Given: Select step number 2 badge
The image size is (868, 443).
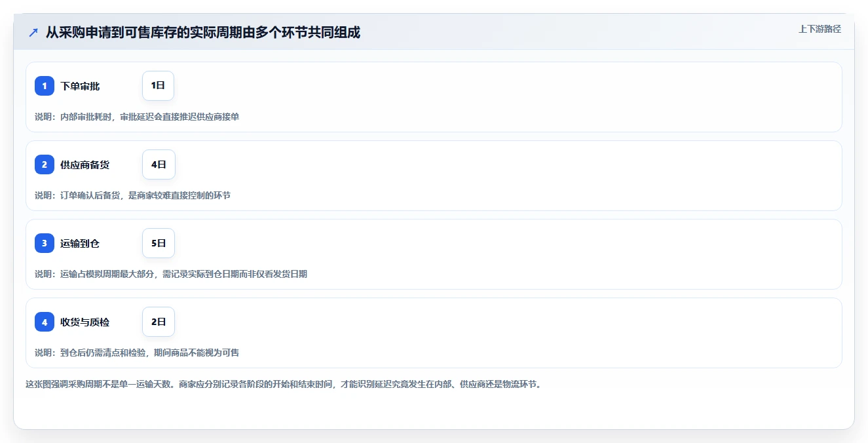Looking at the screenshot, I should (45, 164).
